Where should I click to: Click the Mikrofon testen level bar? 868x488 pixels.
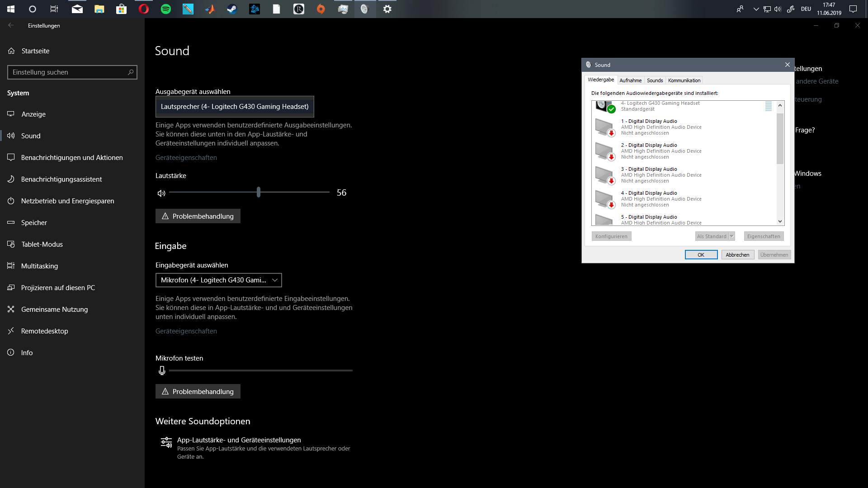coord(261,371)
